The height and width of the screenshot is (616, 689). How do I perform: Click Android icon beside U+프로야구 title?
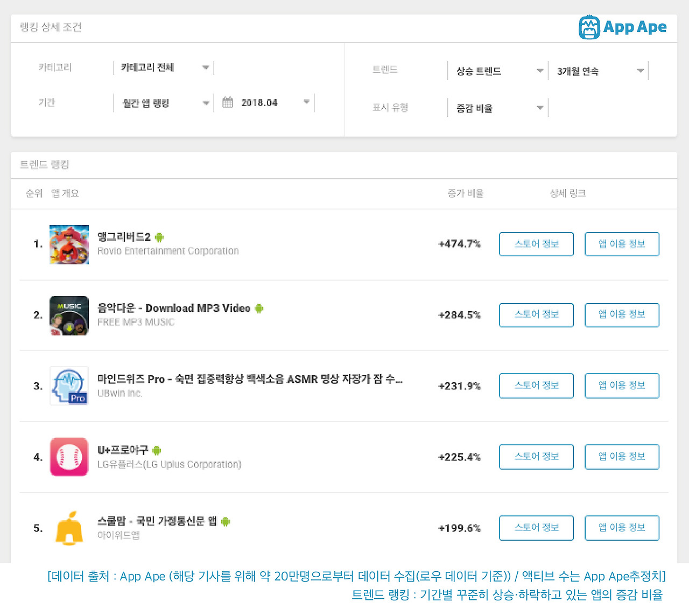157,450
